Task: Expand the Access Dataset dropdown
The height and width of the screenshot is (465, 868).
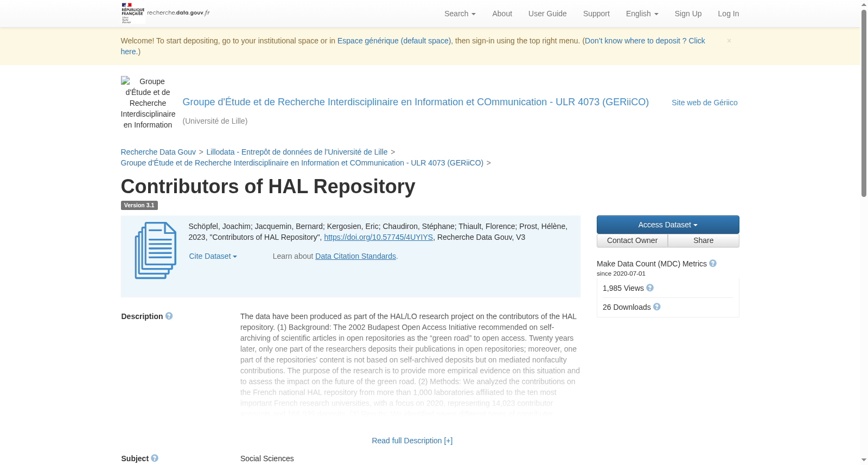Action: click(668, 225)
